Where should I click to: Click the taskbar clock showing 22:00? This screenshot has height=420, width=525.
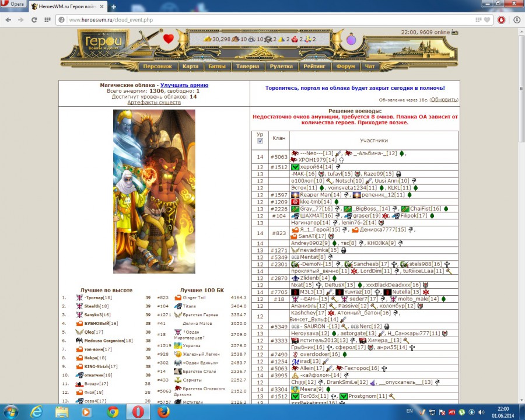click(x=503, y=412)
